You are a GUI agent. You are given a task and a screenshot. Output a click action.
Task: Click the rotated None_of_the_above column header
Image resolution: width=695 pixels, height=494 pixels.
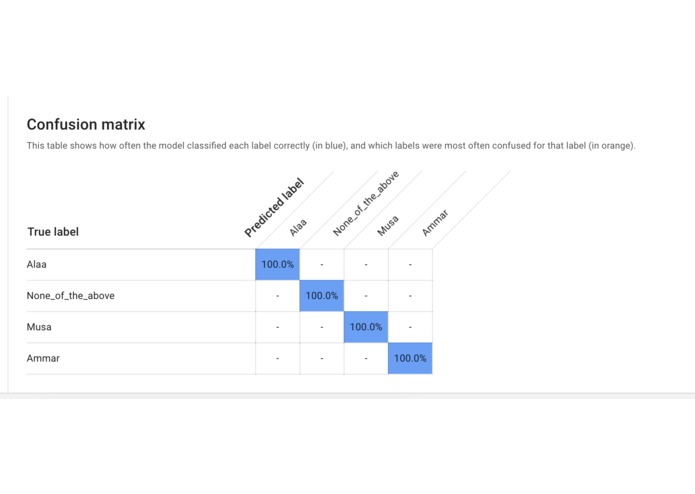[366, 203]
